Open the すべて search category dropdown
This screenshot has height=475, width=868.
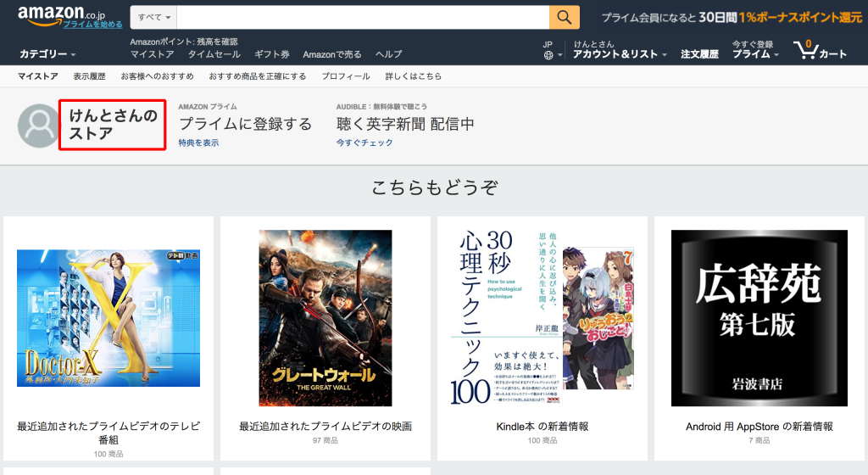[154, 17]
